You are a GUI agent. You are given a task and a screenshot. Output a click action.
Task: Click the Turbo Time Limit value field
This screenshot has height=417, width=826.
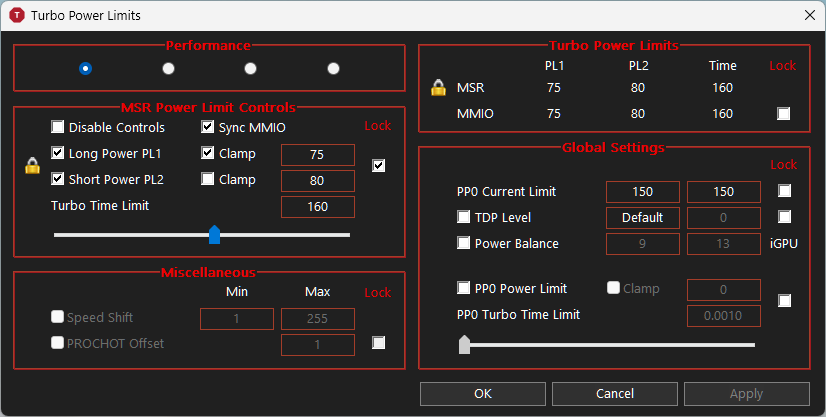click(x=317, y=207)
